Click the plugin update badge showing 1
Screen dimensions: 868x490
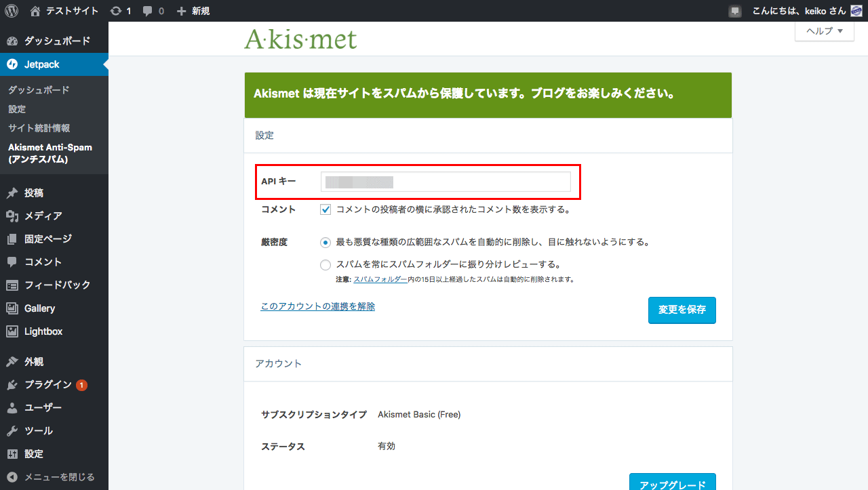click(81, 385)
